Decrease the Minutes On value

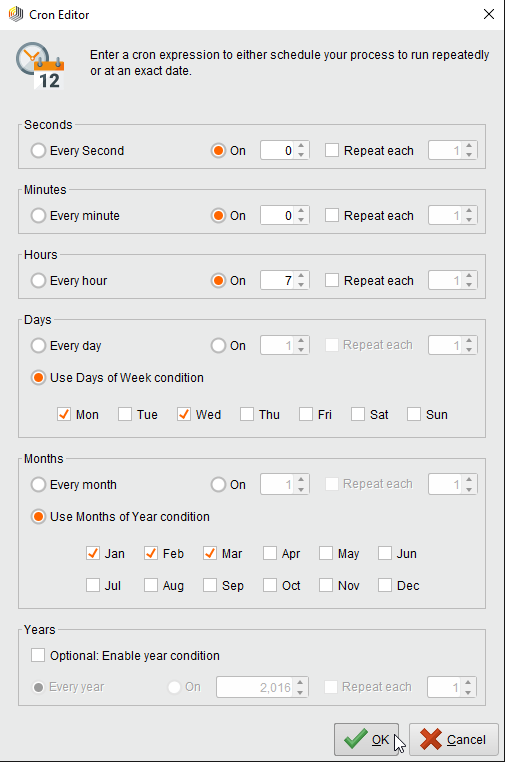301,220
